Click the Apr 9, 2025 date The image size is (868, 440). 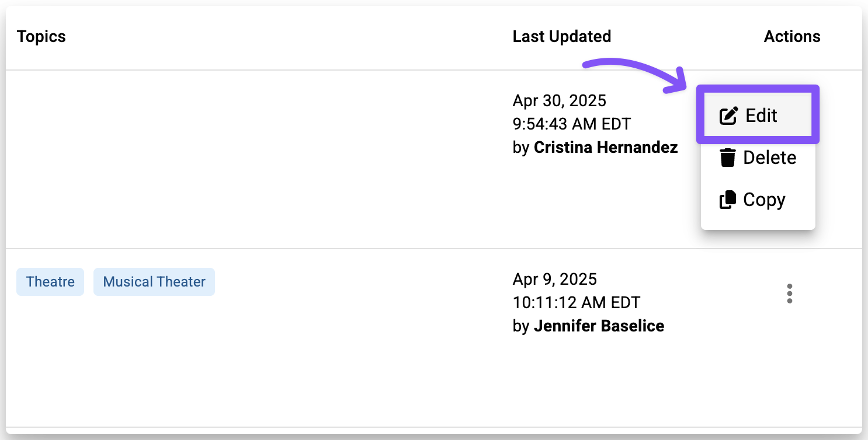point(554,279)
